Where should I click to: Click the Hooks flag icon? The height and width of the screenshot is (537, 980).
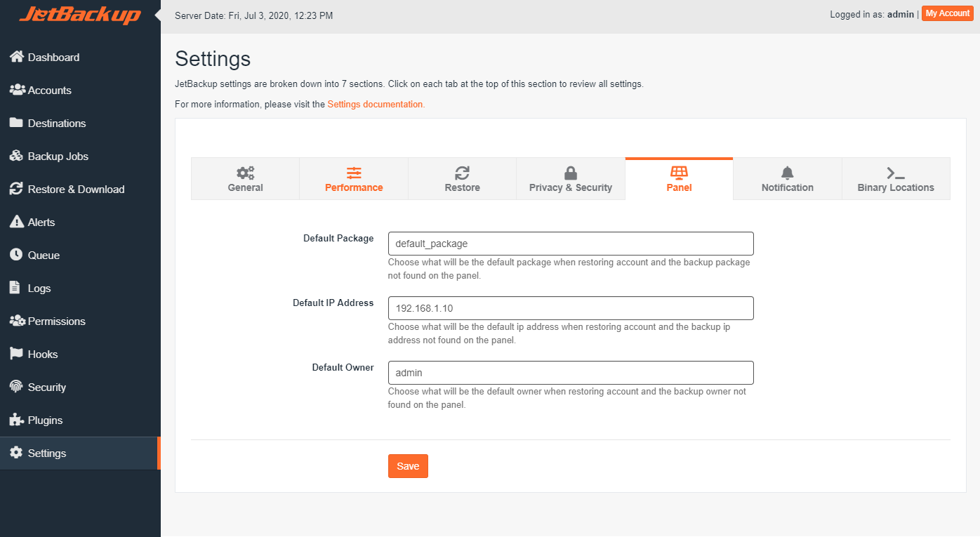(x=16, y=354)
